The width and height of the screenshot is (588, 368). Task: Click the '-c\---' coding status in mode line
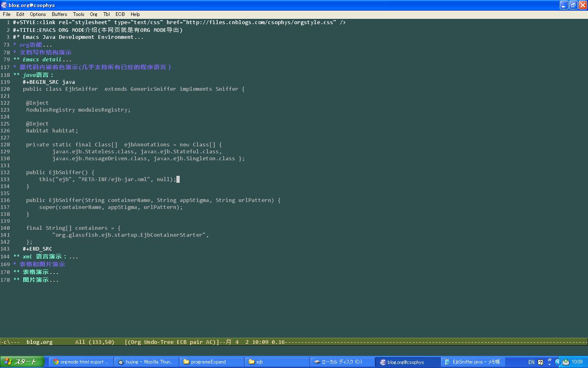click(x=10, y=342)
